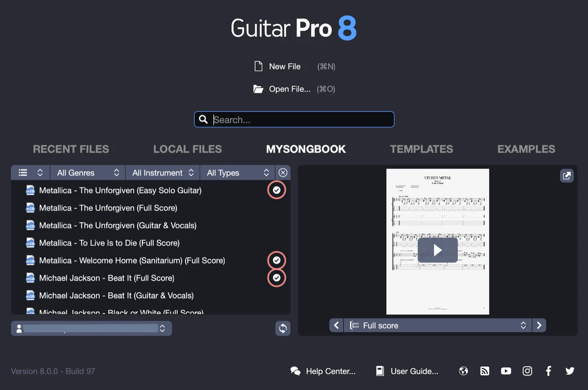Go to next track in preview
Image resolution: width=588 pixels, height=390 pixels.
tap(539, 325)
